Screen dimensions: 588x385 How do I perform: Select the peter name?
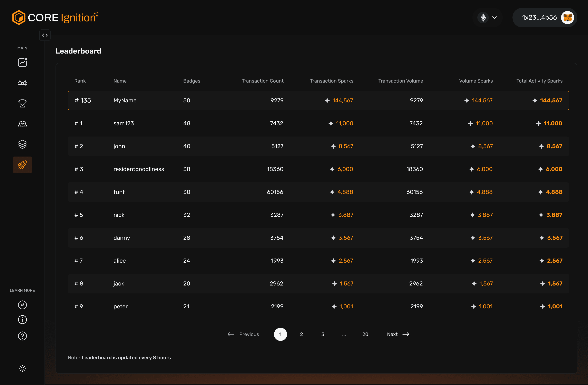click(x=121, y=306)
